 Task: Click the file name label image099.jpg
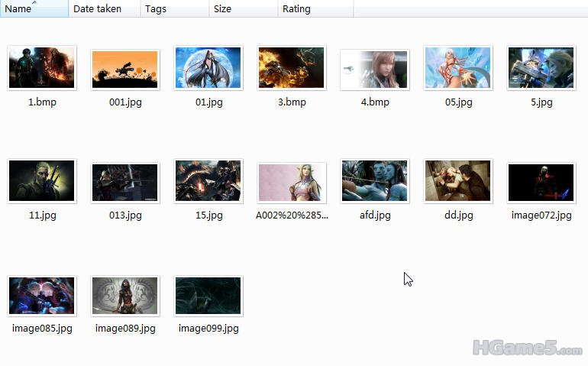[208, 329]
